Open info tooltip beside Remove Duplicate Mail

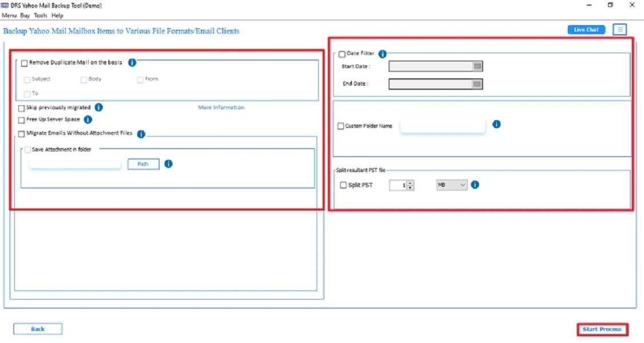point(132,63)
